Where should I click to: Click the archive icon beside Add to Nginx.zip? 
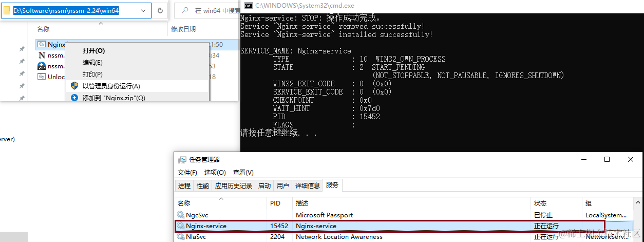click(74, 98)
